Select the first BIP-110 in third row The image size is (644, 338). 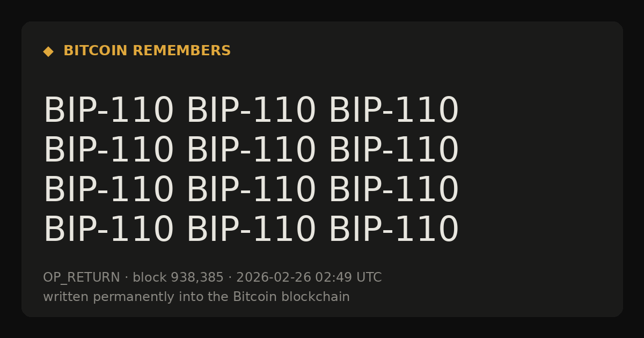108,190
